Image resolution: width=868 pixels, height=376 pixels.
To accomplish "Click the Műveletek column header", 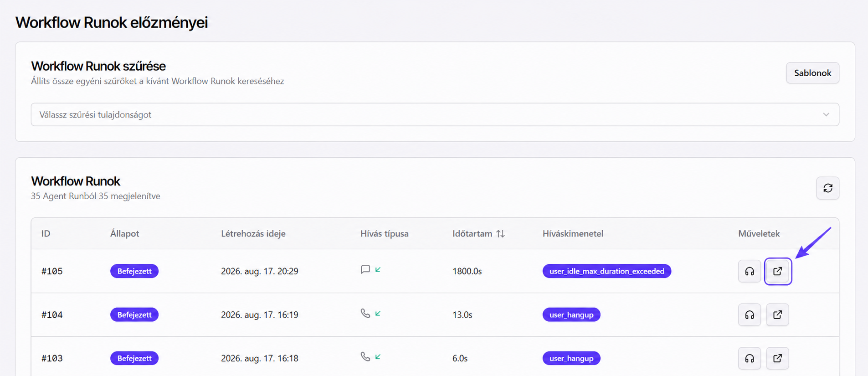I will (759, 234).
